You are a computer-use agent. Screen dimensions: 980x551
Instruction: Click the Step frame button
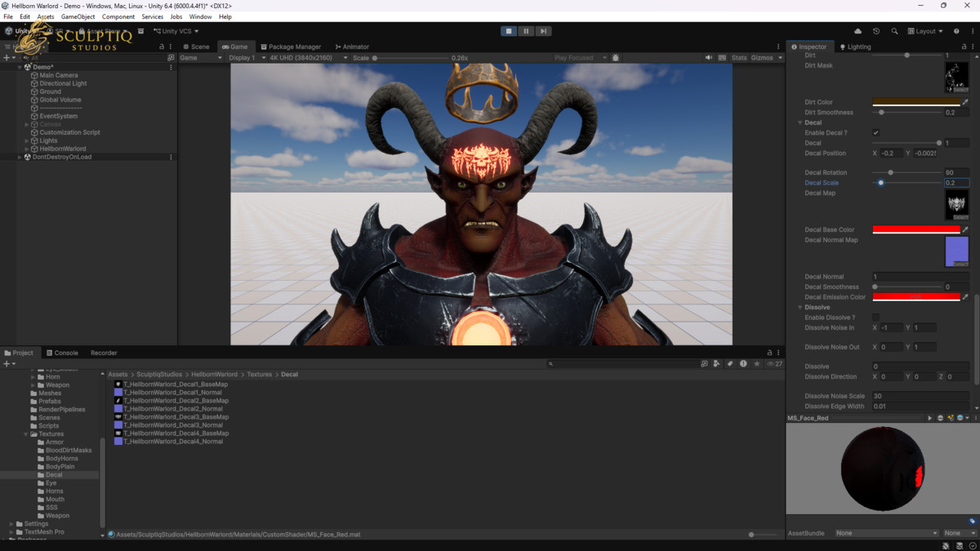[x=543, y=31]
